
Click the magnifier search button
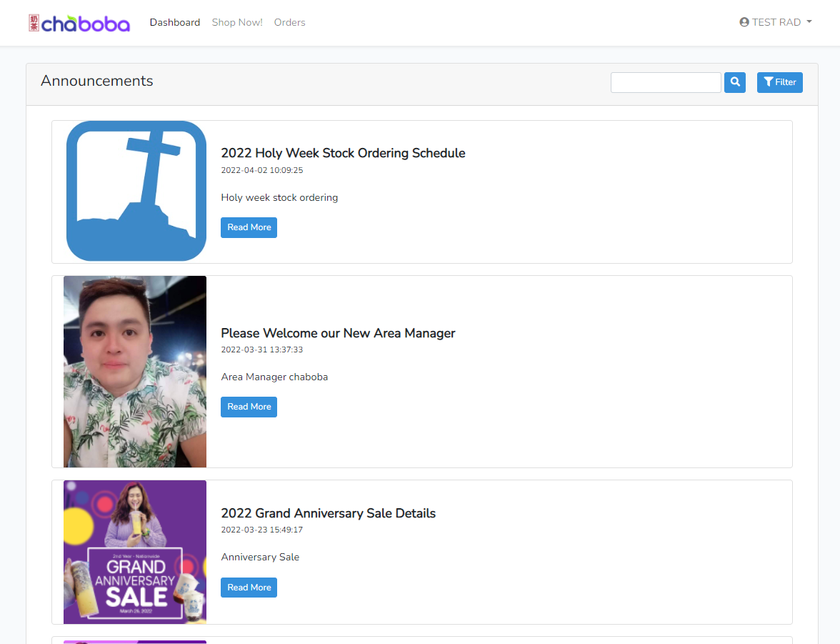click(734, 82)
